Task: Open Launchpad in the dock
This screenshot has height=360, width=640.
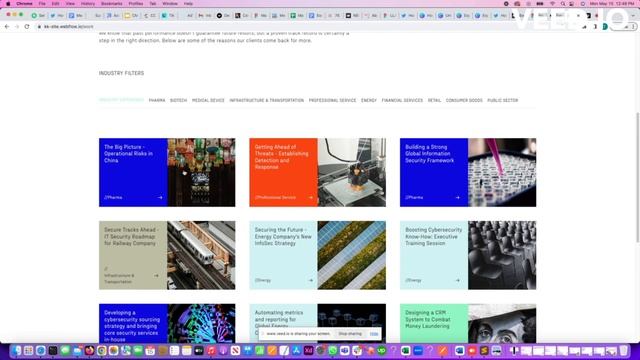Action: point(28,351)
